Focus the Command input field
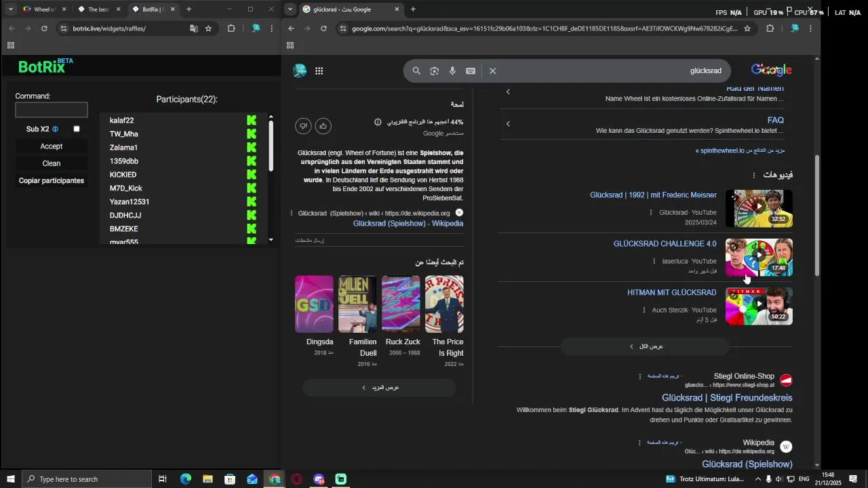Viewport: 868px width, 488px height. pyautogui.click(x=52, y=110)
